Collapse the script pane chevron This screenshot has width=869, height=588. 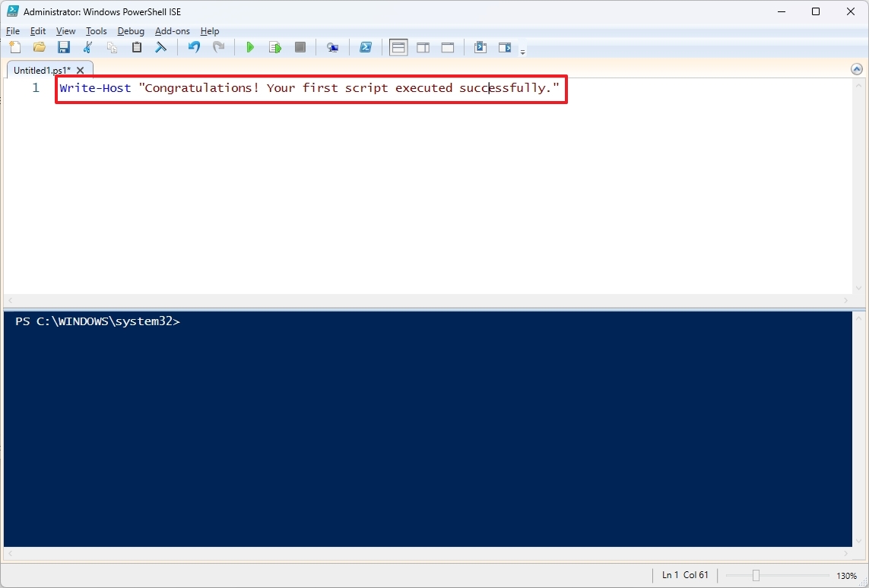pyautogui.click(x=856, y=69)
